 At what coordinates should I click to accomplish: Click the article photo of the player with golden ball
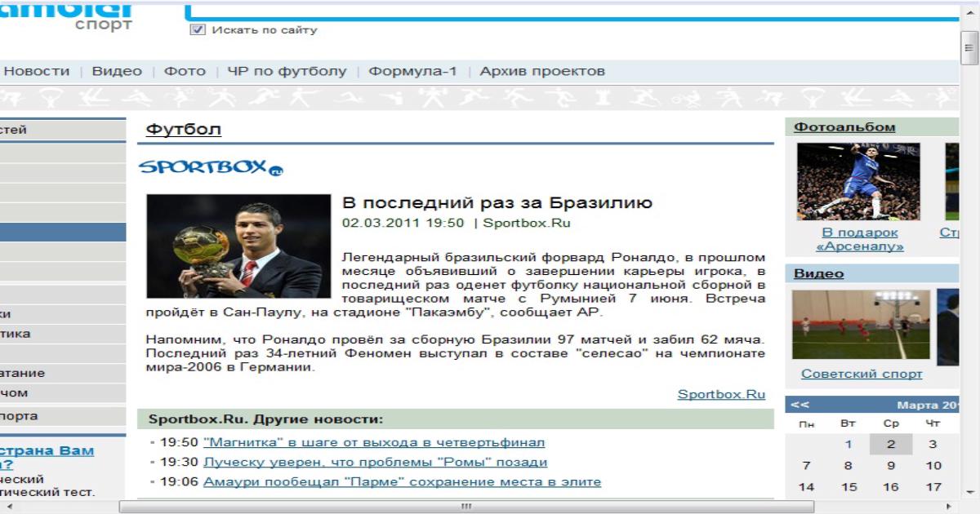pyautogui.click(x=238, y=246)
